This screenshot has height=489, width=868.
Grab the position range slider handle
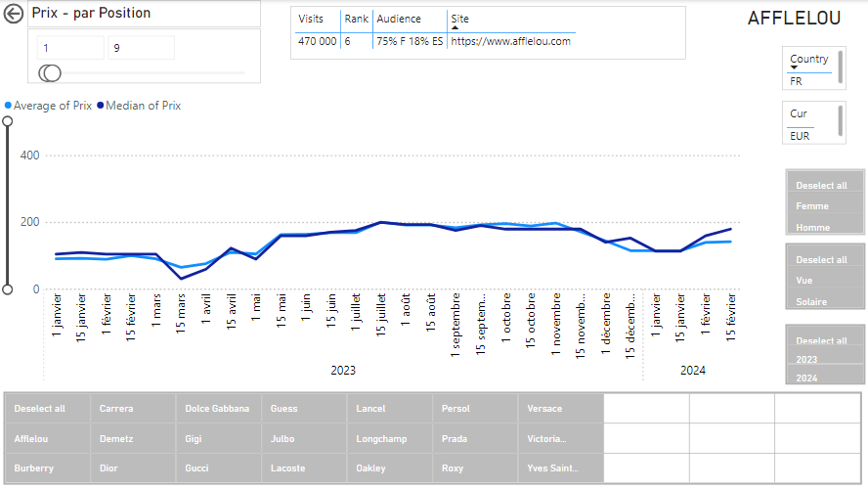[x=50, y=73]
